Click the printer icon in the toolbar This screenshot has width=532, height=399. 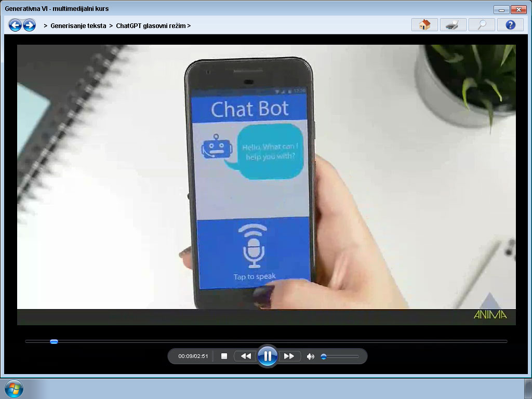click(x=453, y=25)
